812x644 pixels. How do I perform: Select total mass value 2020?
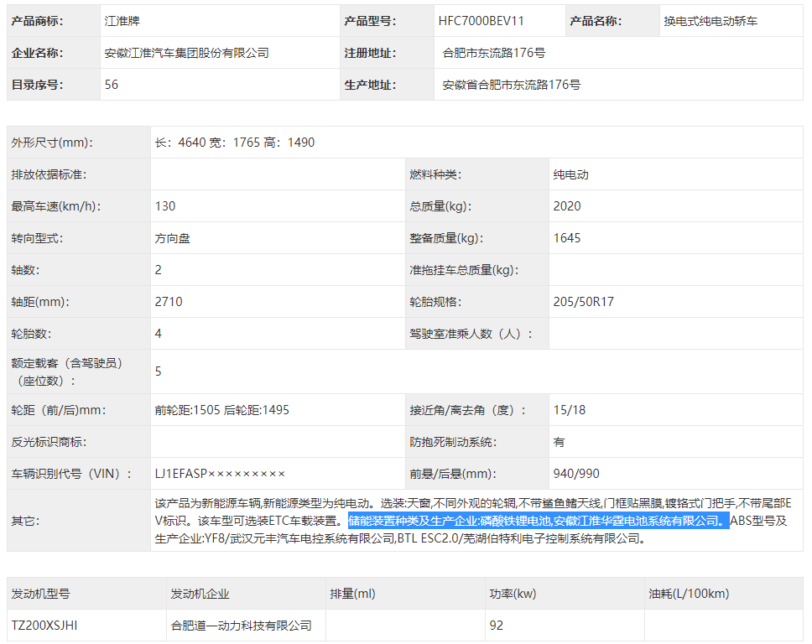pos(567,206)
